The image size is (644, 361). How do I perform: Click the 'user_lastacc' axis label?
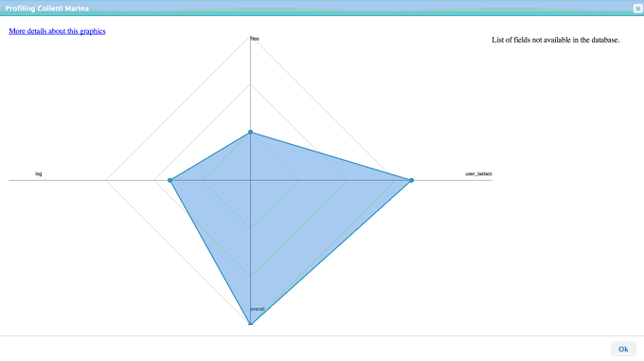point(478,173)
